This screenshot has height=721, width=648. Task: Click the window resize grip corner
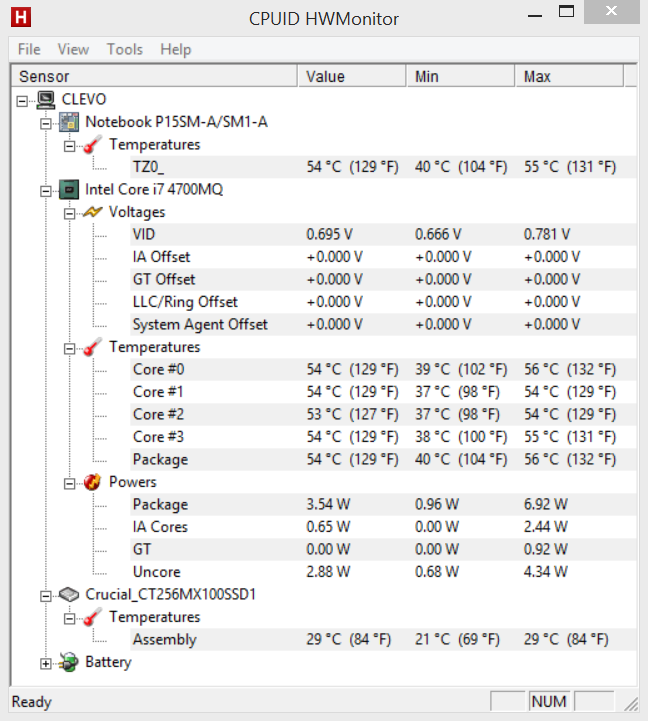point(631,704)
